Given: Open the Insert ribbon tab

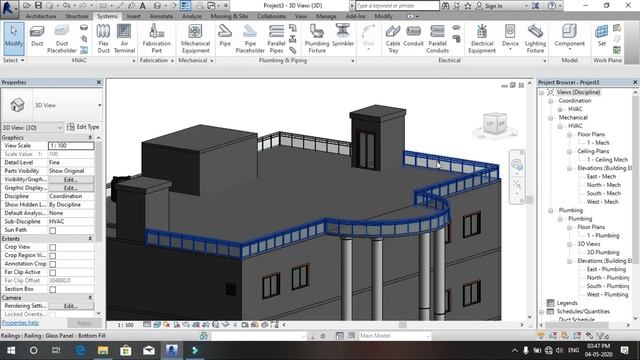Looking at the screenshot, I should point(133,16).
